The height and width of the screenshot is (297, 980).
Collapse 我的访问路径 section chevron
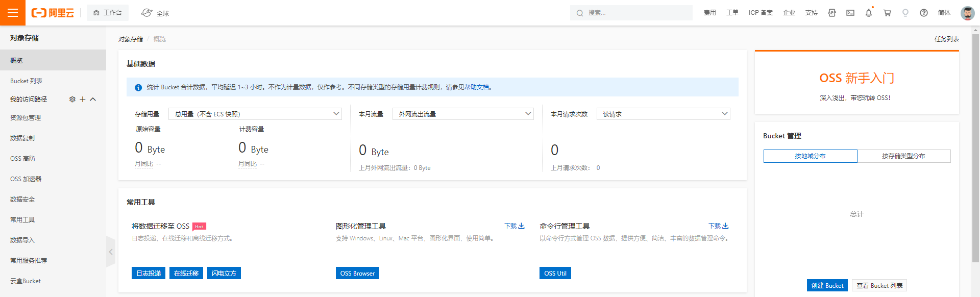click(x=93, y=99)
